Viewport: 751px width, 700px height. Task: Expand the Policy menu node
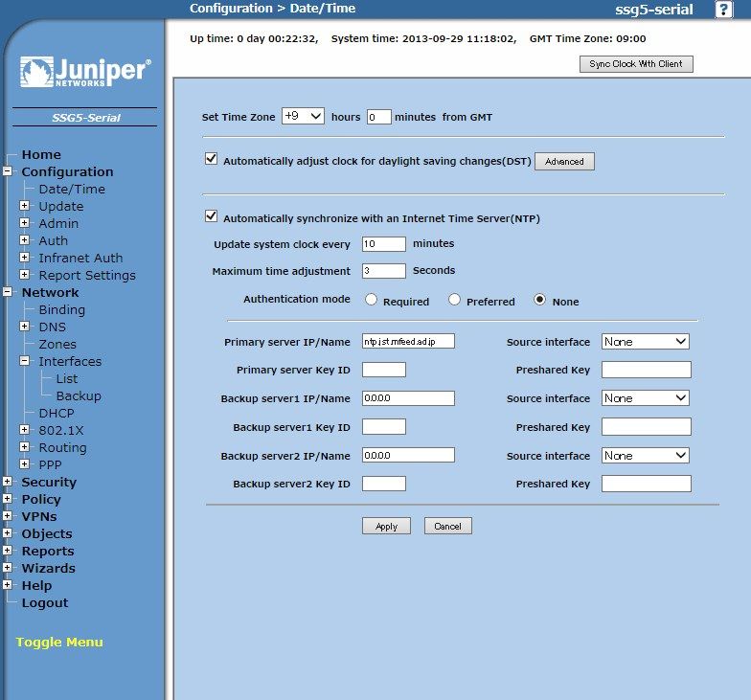(x=8, y=498)
